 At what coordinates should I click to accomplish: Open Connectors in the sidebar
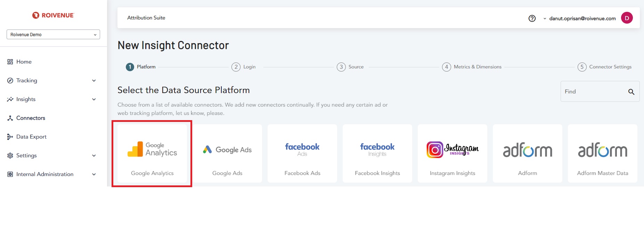click(31, 118)
